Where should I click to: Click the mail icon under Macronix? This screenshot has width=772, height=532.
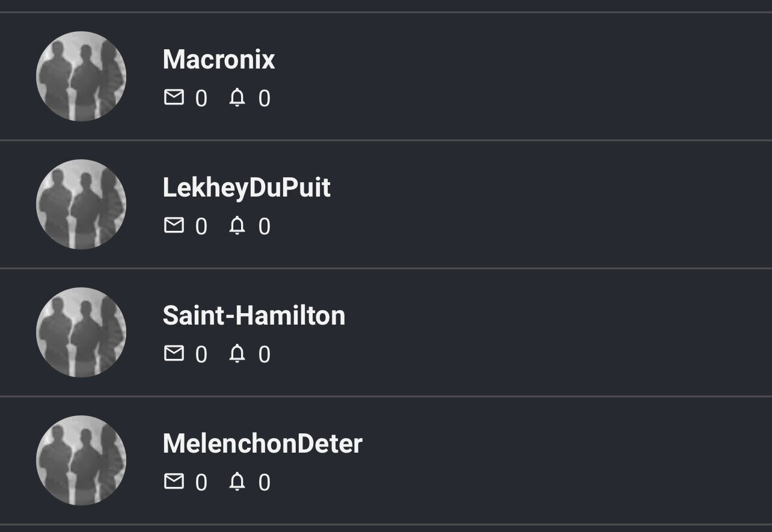coord(174,97)
